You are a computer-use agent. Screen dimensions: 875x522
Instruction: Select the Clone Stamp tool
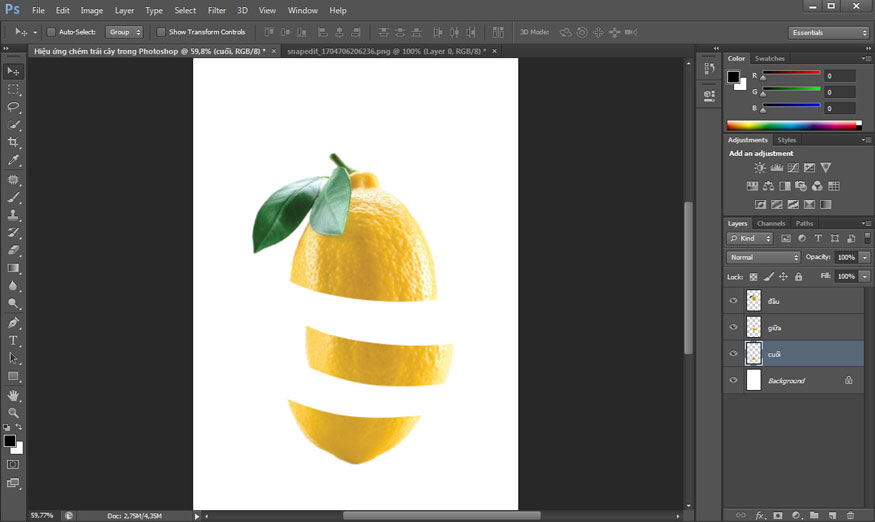tap(13, 215)
